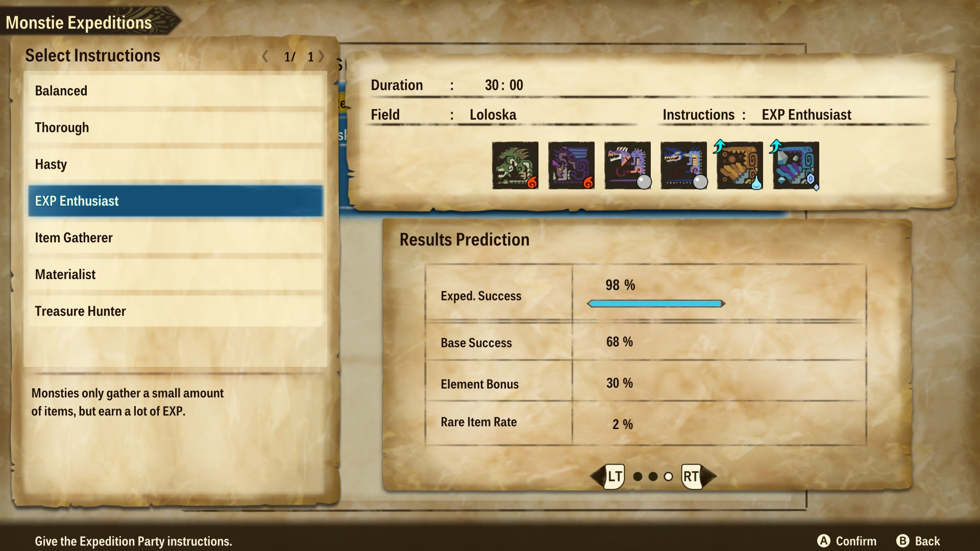980x551 pixels.
Task: Navigate to previous instructions page with left arrow
Action: point(261,56)
